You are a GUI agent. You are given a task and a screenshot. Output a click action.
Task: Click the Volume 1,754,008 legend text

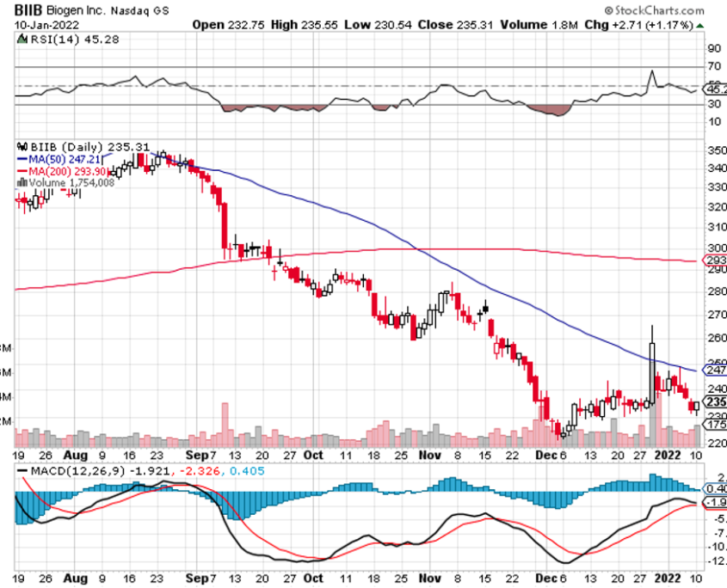click(x=71, y=183)
